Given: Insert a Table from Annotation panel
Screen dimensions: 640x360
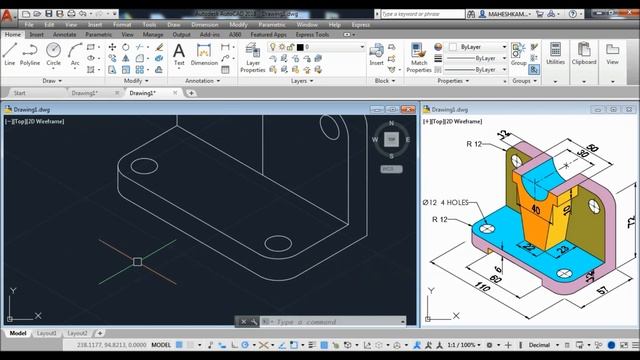Looking at the screenshot, I should tap(225, 70).
